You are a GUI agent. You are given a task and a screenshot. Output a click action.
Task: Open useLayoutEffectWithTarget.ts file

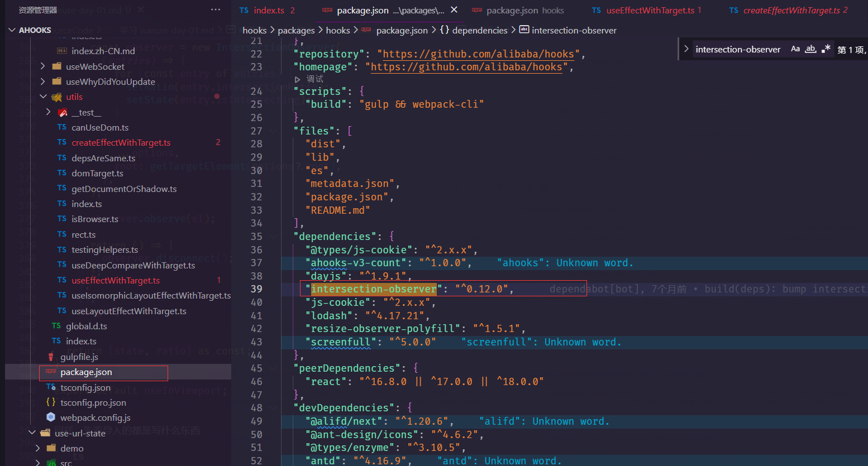[x=128, y=311]
